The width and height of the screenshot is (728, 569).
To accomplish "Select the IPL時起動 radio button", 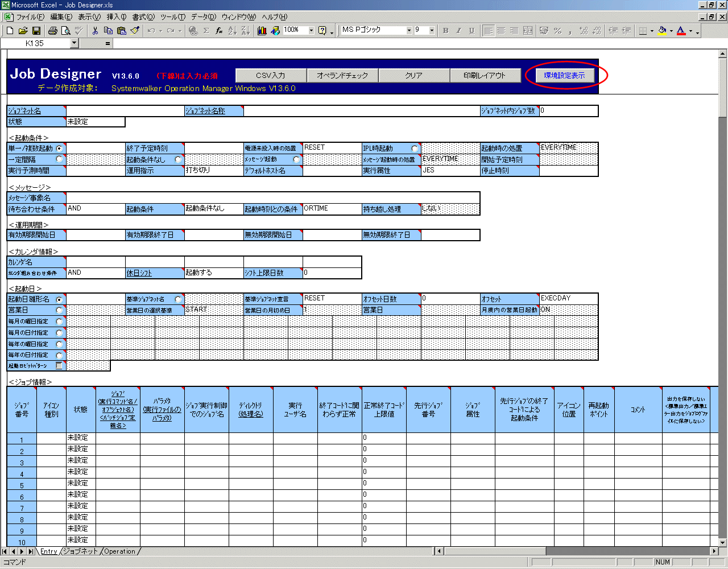I will (x=415, y=149).
